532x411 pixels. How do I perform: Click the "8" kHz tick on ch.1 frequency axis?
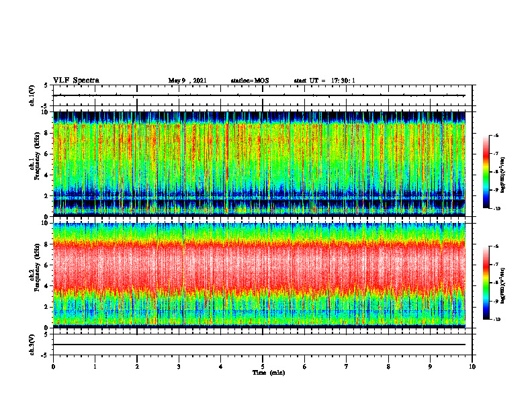(x=47, y=133)
